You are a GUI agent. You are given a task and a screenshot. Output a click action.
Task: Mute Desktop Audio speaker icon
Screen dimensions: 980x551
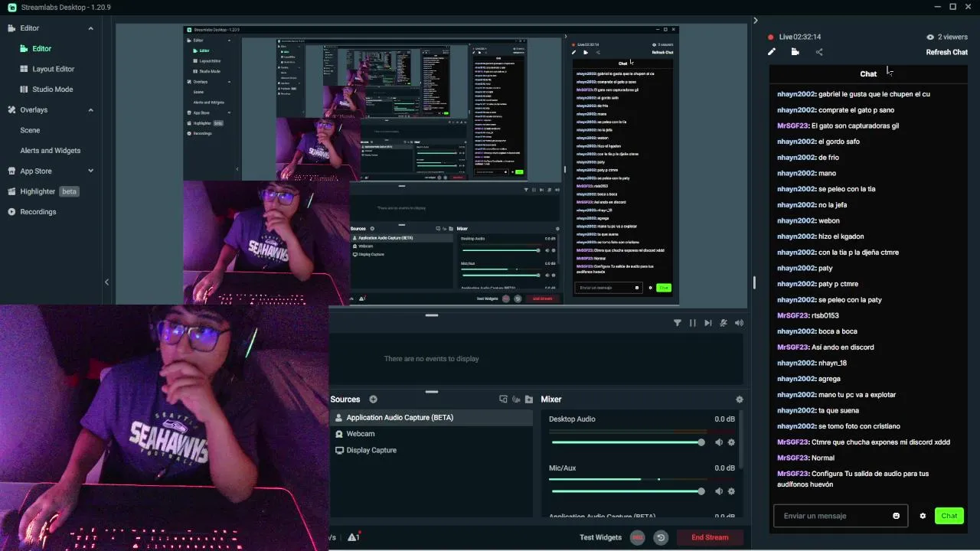[718, 442]
